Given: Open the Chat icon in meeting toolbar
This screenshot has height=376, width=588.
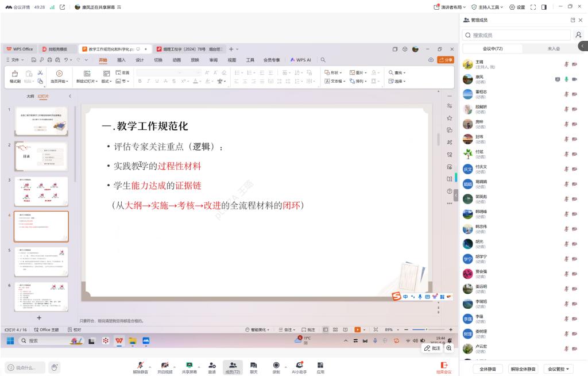Looking at the screenshot, I should pos(253,366).
